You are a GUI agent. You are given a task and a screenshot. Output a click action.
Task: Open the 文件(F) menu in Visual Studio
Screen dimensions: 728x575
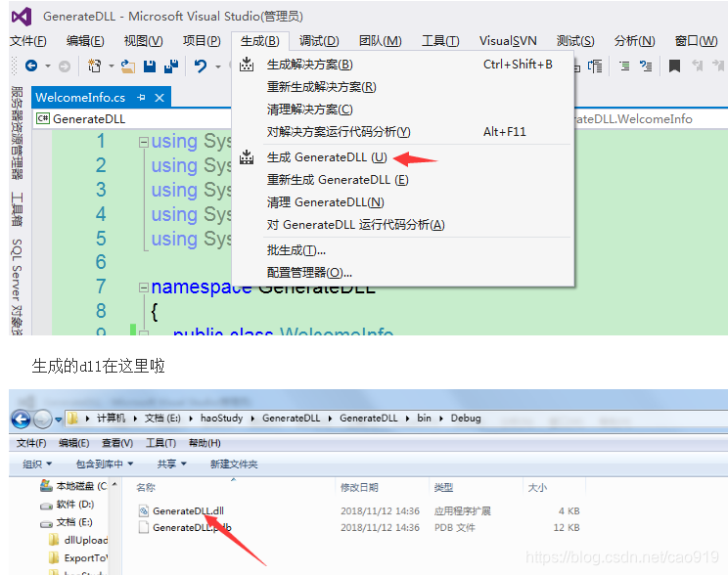[27, 41]
